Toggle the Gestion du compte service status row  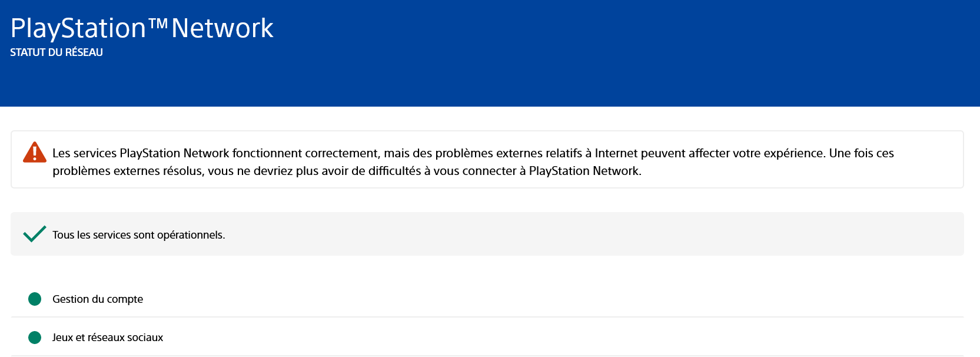pos(235,299)
